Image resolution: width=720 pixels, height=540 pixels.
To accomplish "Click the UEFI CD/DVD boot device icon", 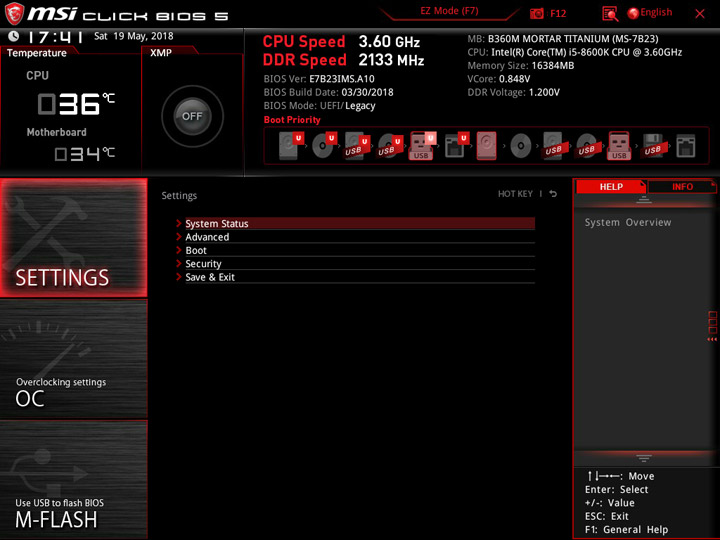I will 324,146.
